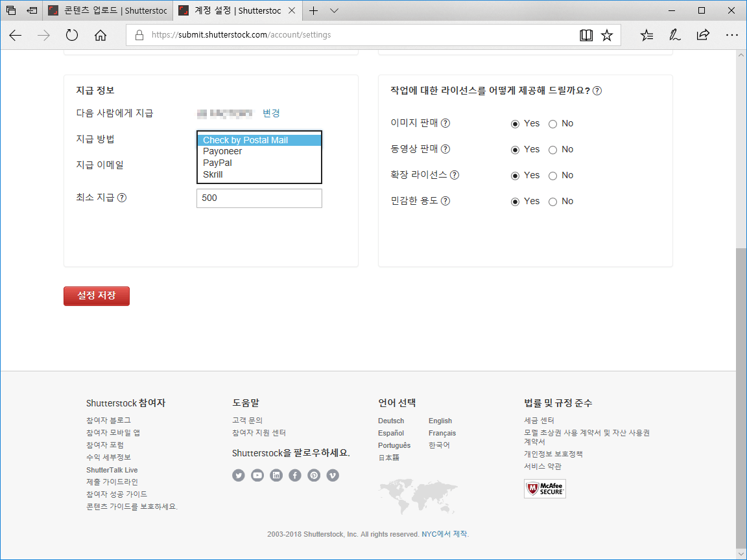The image size is (747, 560).
Task: Click the McAfee Secure badge
Action: 545,489
